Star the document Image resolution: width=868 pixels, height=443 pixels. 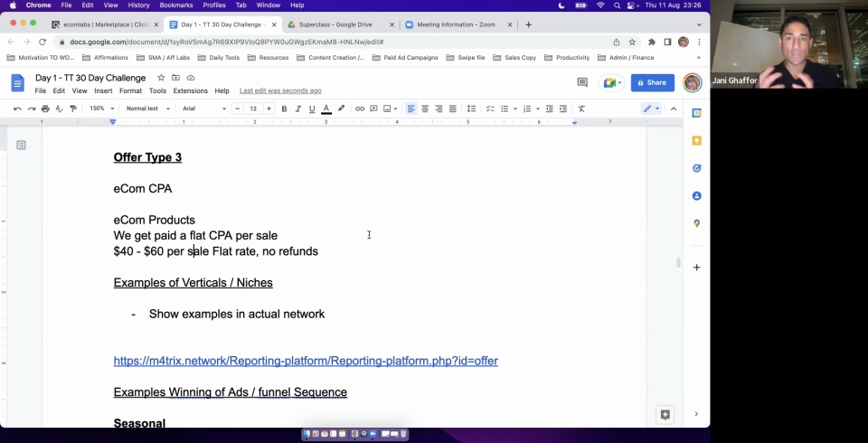pos(161,78)
